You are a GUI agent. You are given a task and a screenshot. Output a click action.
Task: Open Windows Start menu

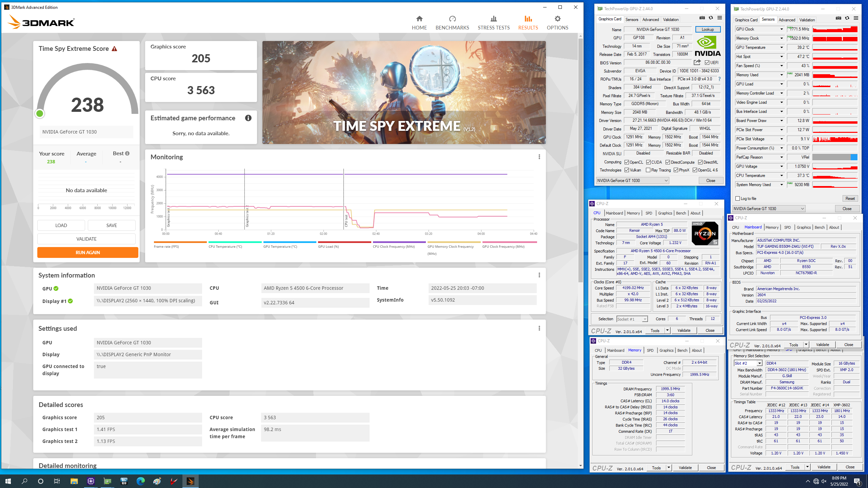(8, 481)
